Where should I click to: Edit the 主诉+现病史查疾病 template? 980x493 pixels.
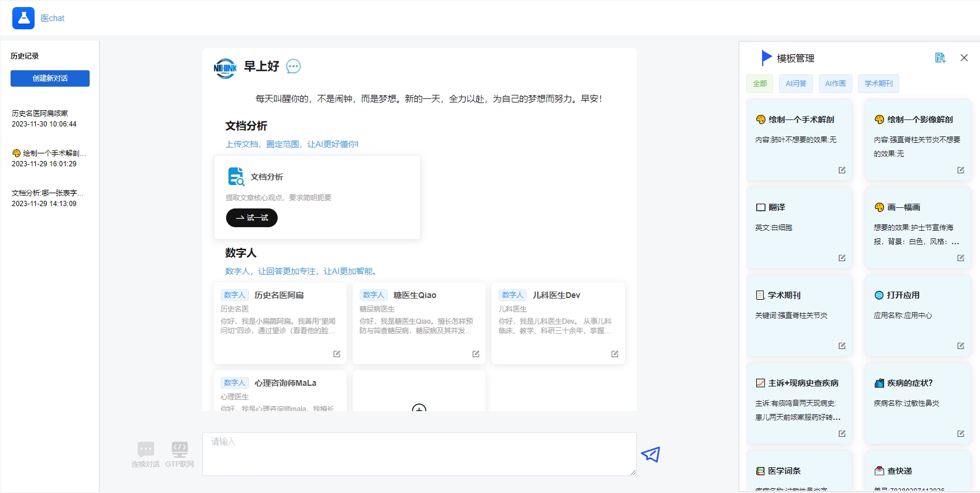click(842, 433)
